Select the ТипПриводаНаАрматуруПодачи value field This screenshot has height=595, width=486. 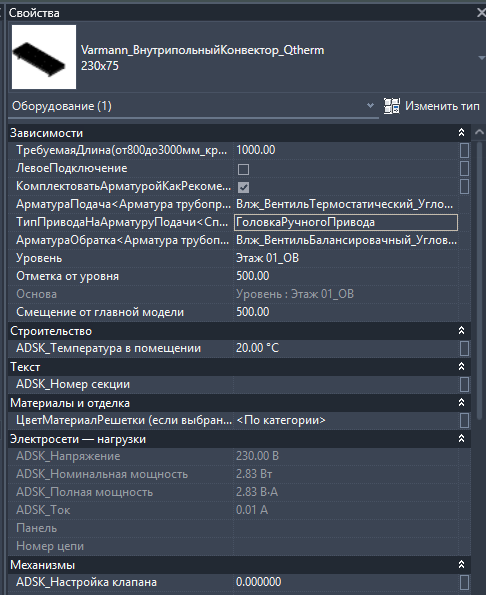(346, 222)
